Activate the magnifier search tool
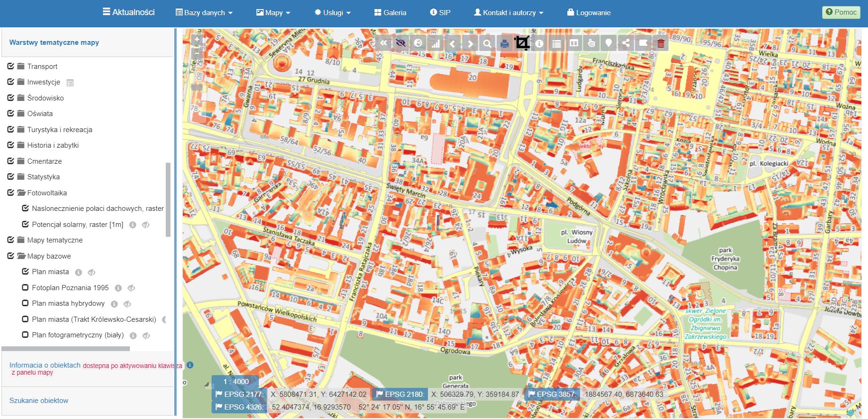The height and width of the screenshot is (419, 868). tap(487, 43)
